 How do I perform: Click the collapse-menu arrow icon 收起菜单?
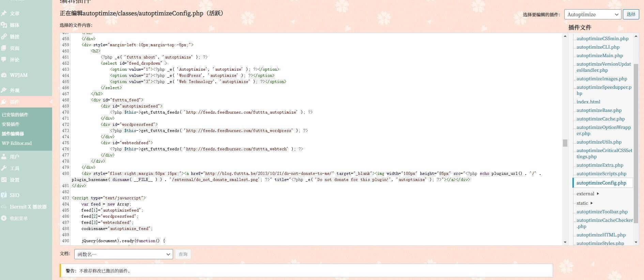4,218
